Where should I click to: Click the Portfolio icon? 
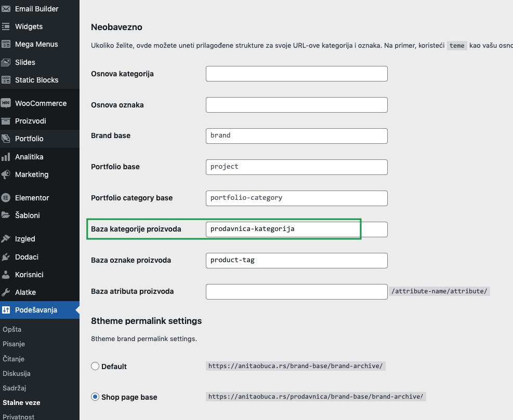coord(6,139)
